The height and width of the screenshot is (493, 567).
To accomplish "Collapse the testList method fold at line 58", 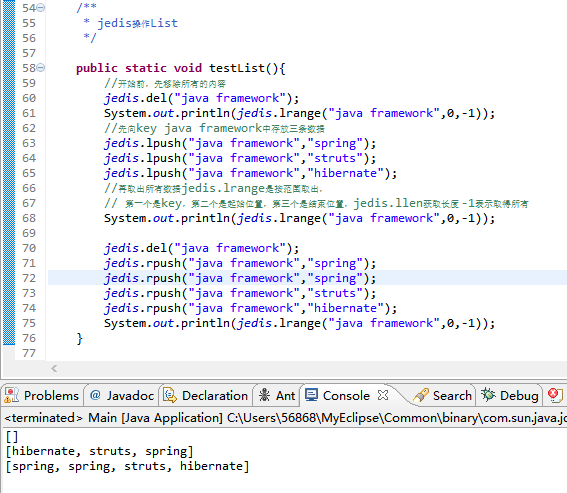I will (41, 68).
